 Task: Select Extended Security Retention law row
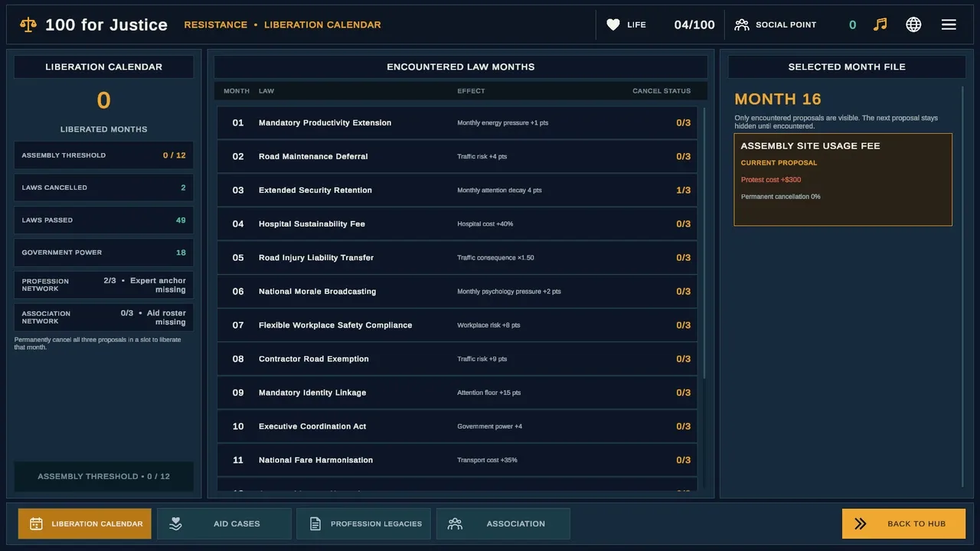[457, 190]
